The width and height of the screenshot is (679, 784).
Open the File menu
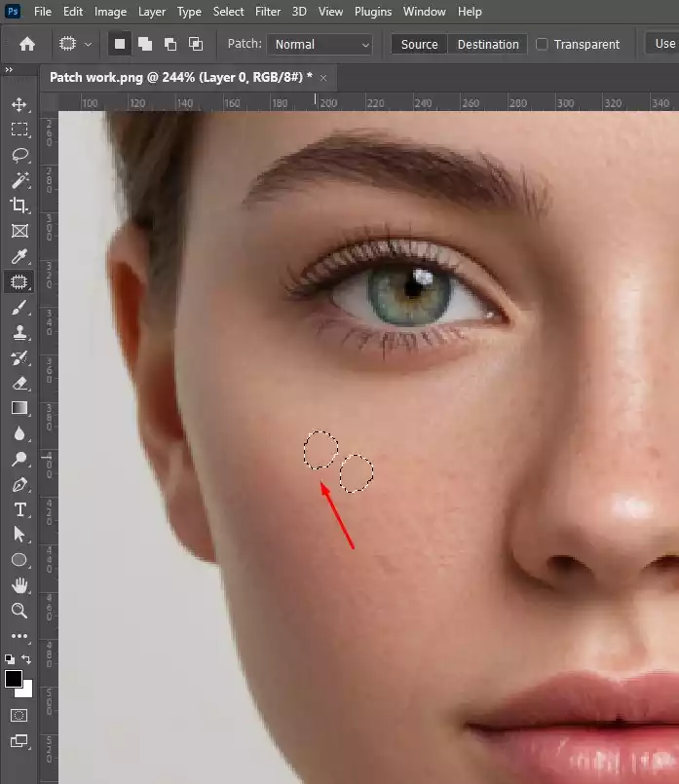click(x=43, y=12)
